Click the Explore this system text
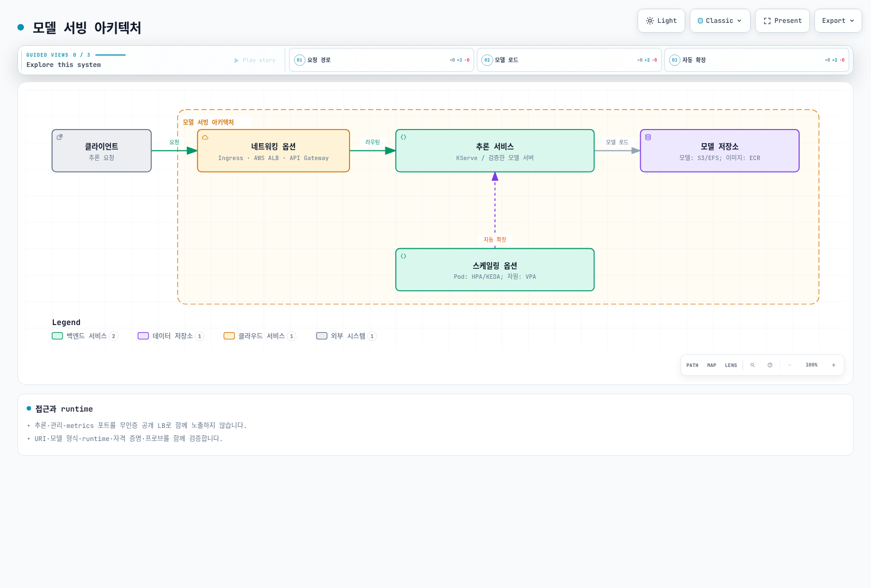The image size is (871, 588). (x=64, y=65)
